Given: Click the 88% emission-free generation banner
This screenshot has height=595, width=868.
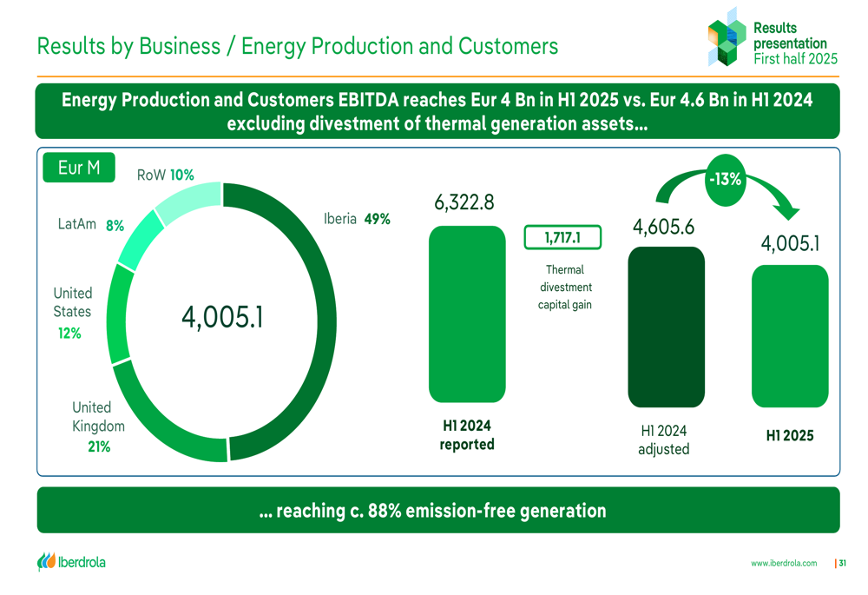Looking at the screenshot, I should pos(437,510).
